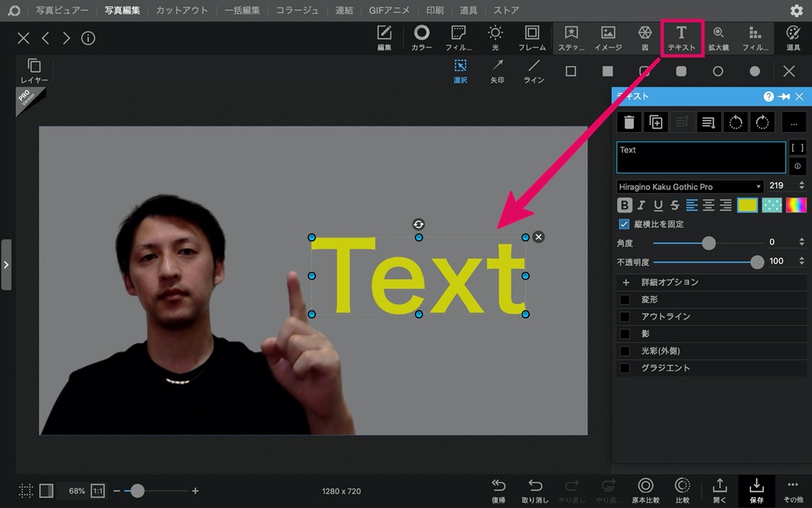
Task: Enable the 影 shadow checkbox
Action: tap(625, 334)
